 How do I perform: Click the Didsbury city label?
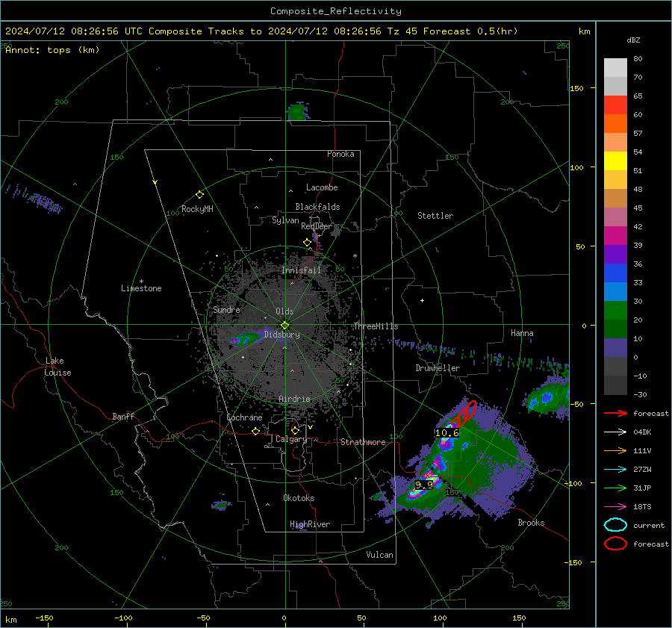[281, 335]
